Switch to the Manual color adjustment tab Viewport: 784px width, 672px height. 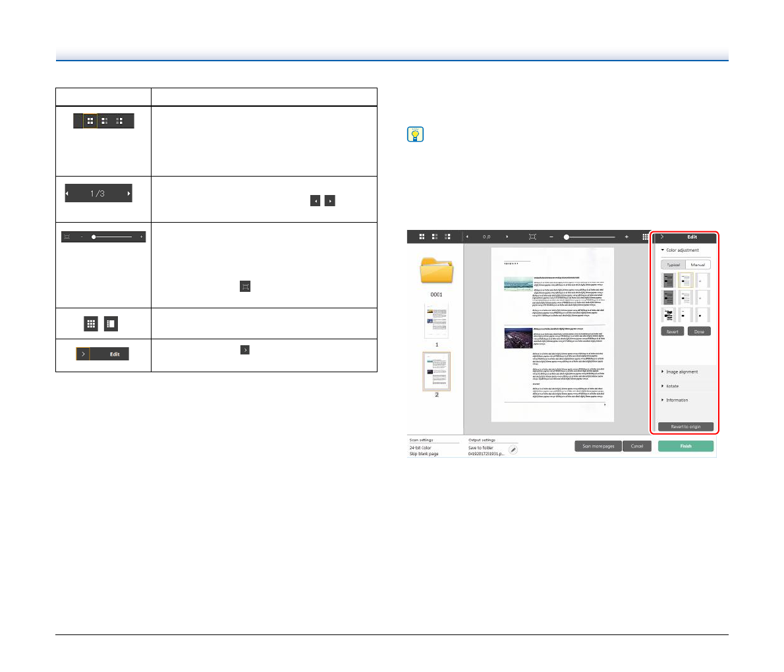pos(698,265)
